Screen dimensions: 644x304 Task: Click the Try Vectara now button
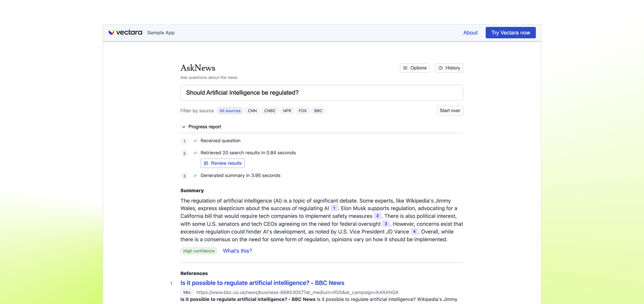pos(510,33)
